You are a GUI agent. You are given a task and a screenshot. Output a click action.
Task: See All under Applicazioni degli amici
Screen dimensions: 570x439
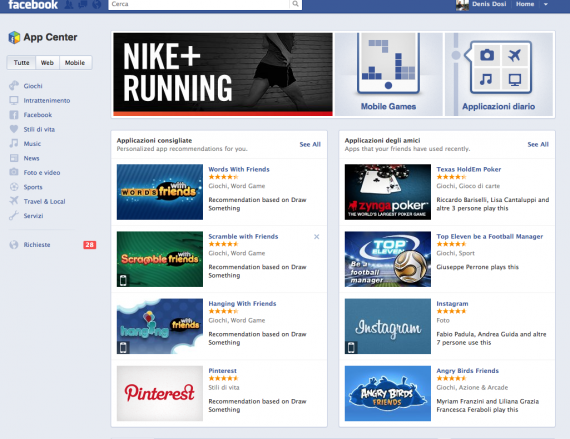pyautogui.click(x=538, y=144)
